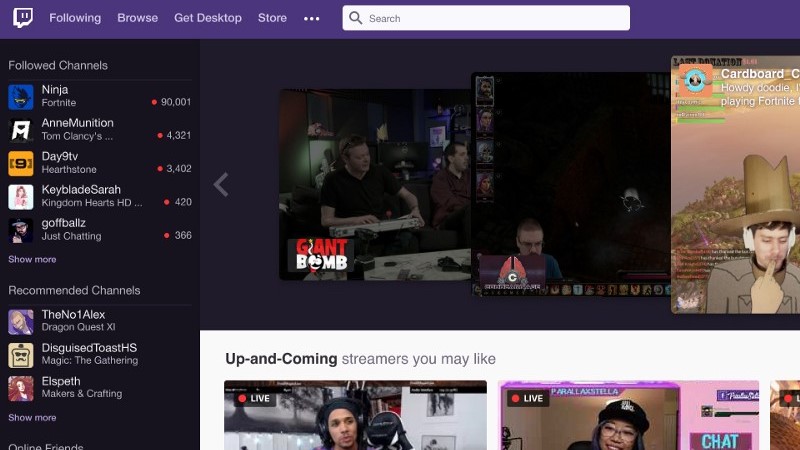Expand Show more under Recommended Channels
800x450 pixels.
click(x=32, y=417)
